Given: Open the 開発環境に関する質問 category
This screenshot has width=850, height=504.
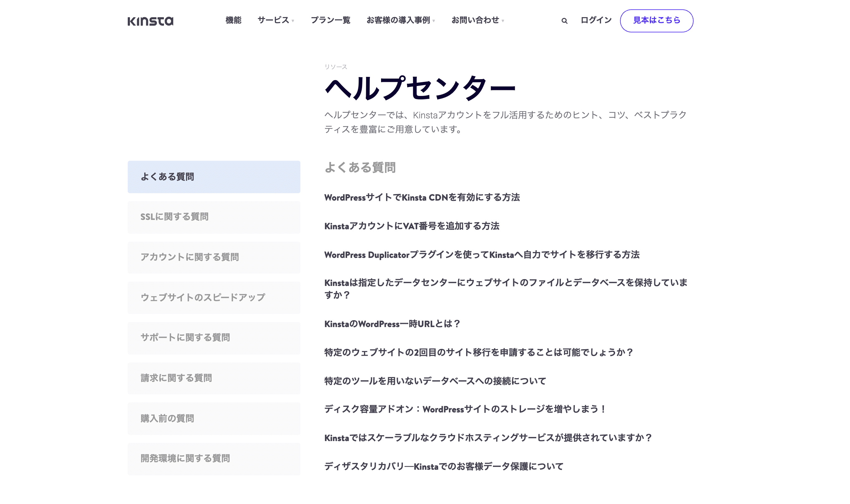Looking at the screenshot, I should (213, 458).
